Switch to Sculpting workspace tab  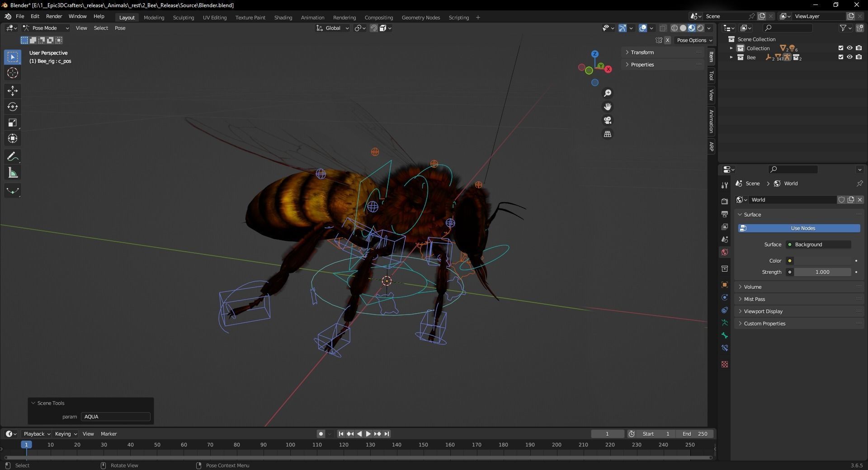(183, 18)
